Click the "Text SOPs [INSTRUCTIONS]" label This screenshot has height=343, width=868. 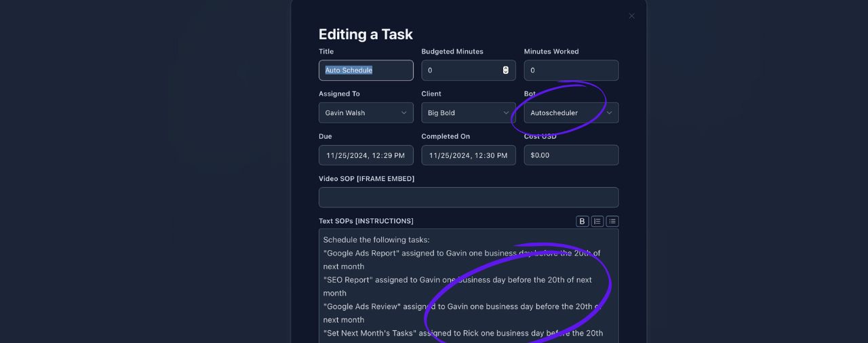click(x=366, y=221)
